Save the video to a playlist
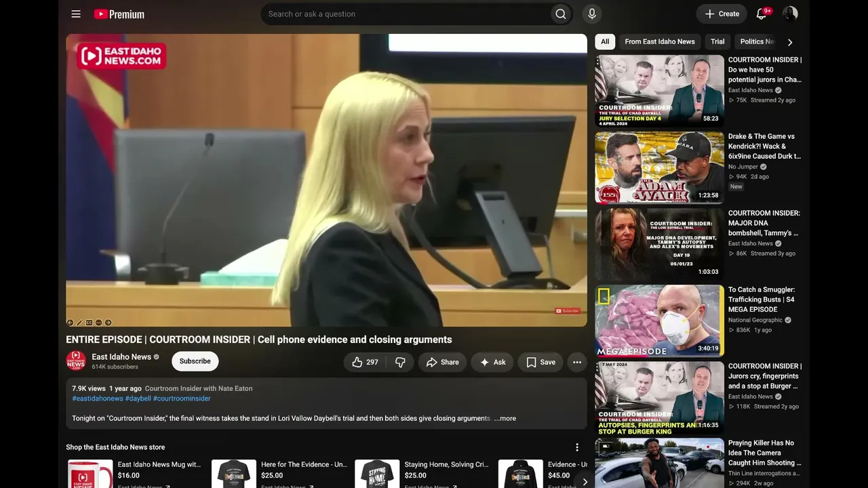The height and width of the screenshot is (488, 868). point(540,362)
